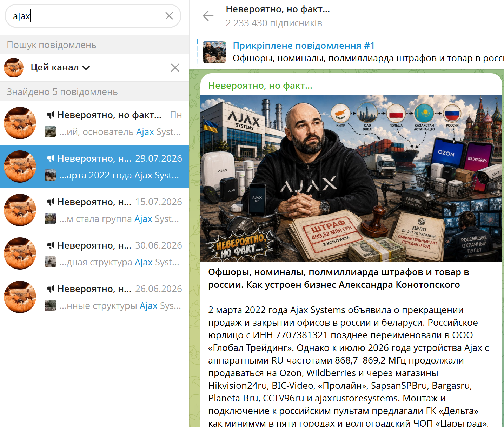Select the snippet "…м стала группа Ajax Syst…"
This screenshot has width=504, height=427.
pos(119,219)
